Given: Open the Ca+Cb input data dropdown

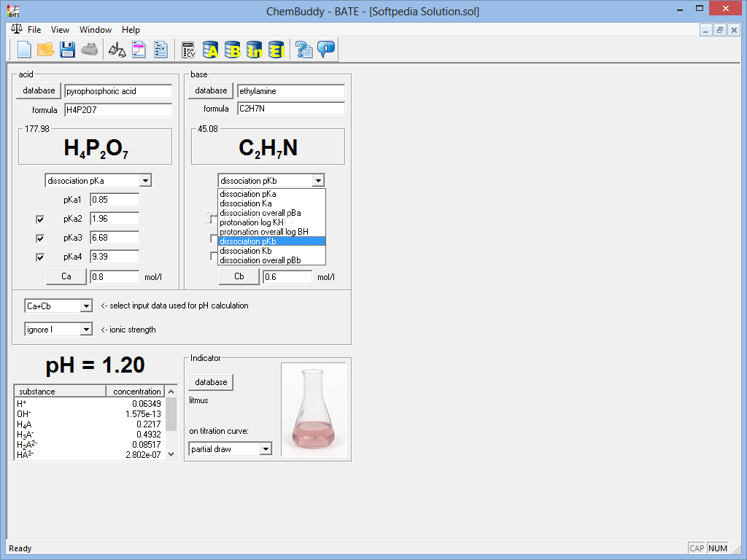Looking at the screenshot, I should pos(86,306).
